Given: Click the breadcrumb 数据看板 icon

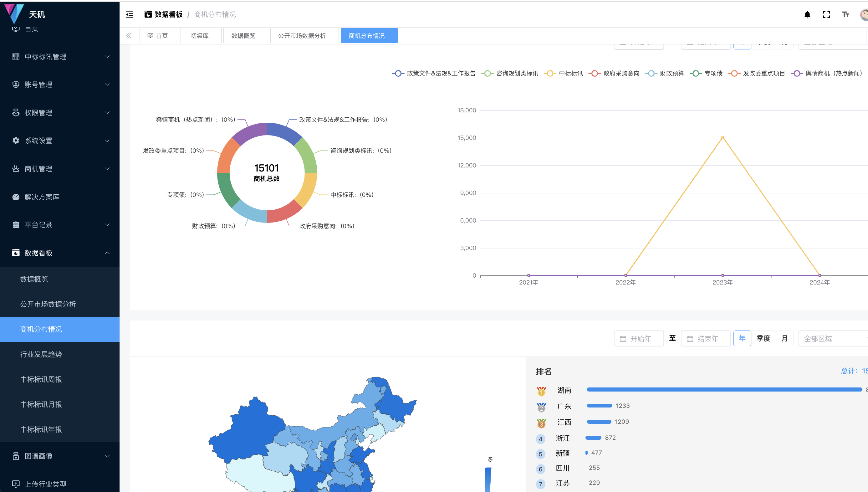Looking at the screenshot, I should point(148,14).
